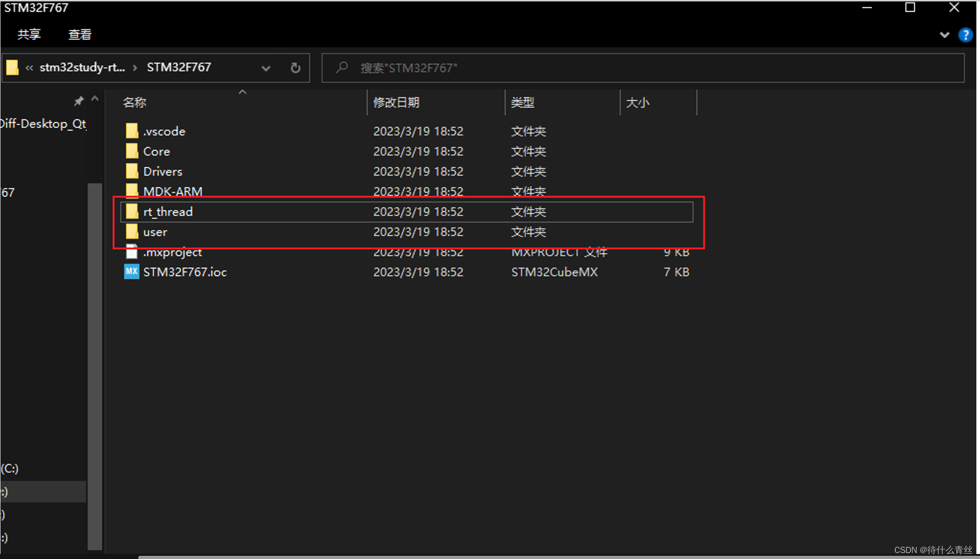Click the search magnifier icon
The height and width of the screenshot is (559, 980).
342,68
